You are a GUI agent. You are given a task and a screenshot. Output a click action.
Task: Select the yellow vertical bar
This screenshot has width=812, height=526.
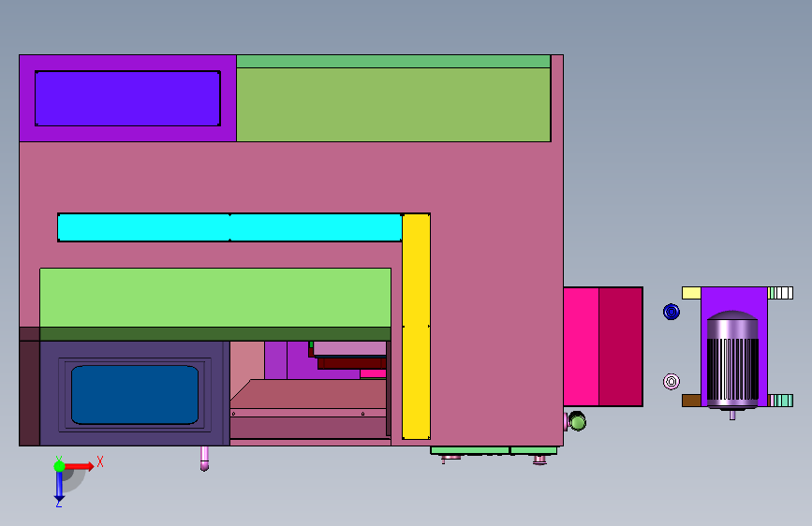[x=417, y=327]
